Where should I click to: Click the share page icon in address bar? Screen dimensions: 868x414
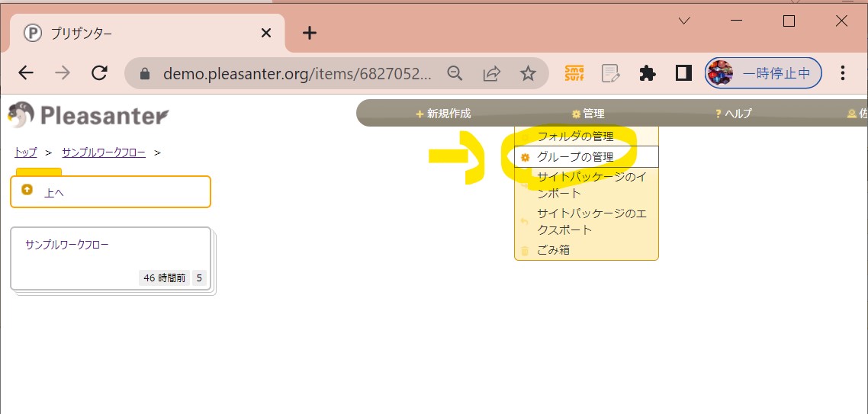pos(492,73)
